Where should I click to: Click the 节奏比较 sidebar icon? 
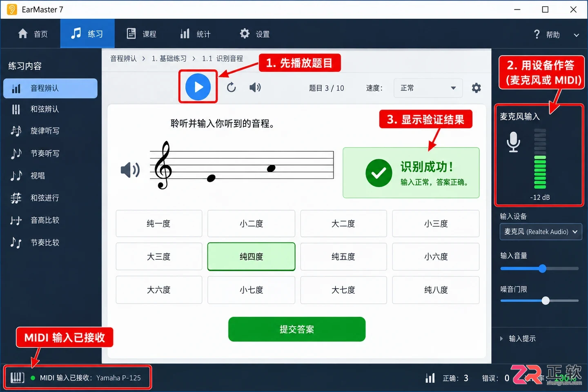16,243
